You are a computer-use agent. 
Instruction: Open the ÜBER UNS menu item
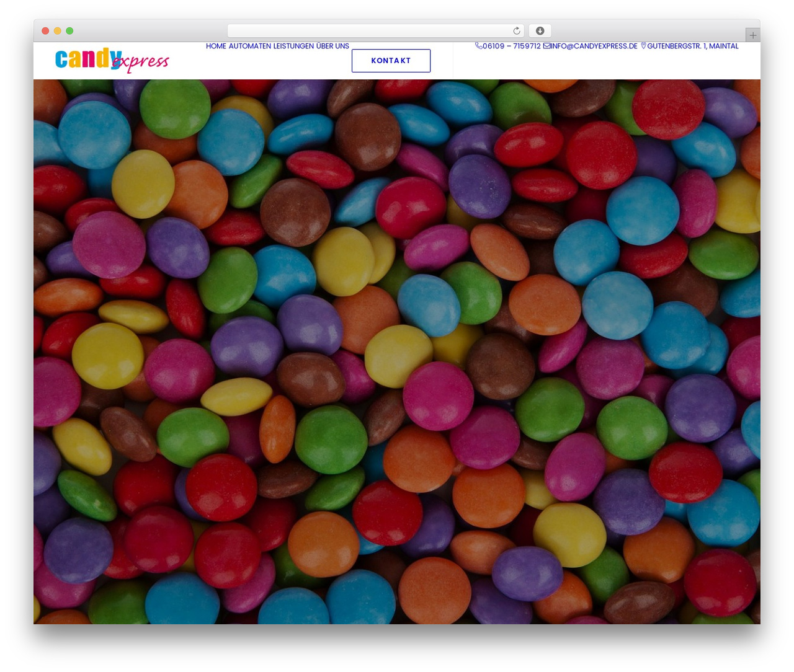(x=332, y=46)
